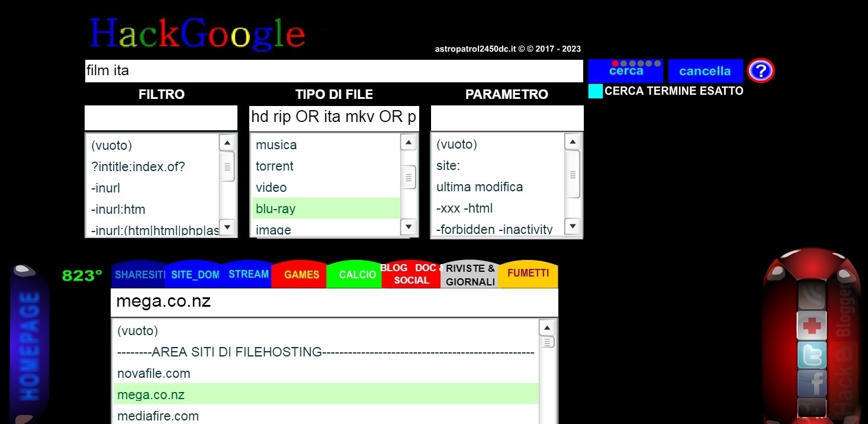Image resolution: width=868 pixels, height=424 pixels.
Task: Select 'novafile.com' in the site list
Action: tap(326, 374)
